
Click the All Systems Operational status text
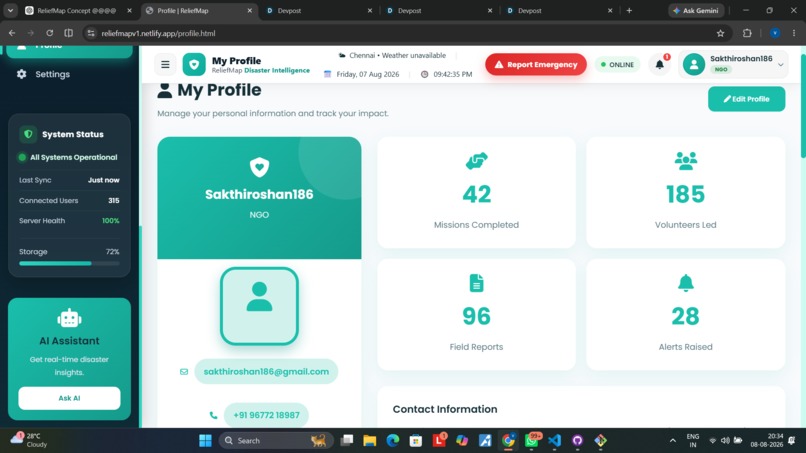coord(74,157)
